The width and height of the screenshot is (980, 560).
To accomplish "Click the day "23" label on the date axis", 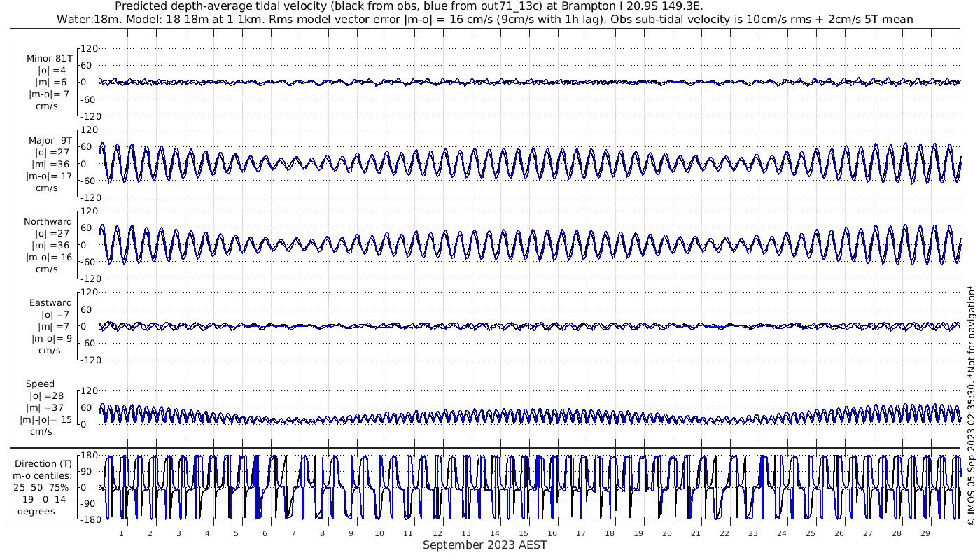I will click(x=753, y=533).
